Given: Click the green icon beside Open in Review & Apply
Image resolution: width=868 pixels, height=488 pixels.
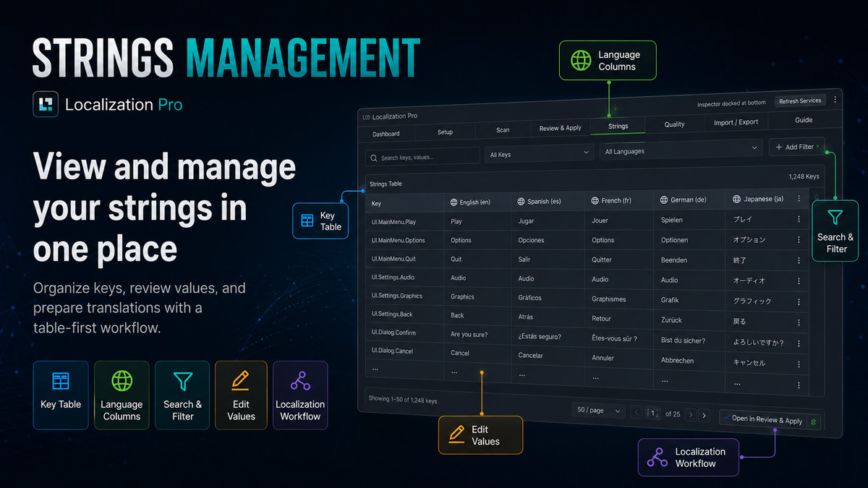Looking at the screenshot, I should point(814,421).
